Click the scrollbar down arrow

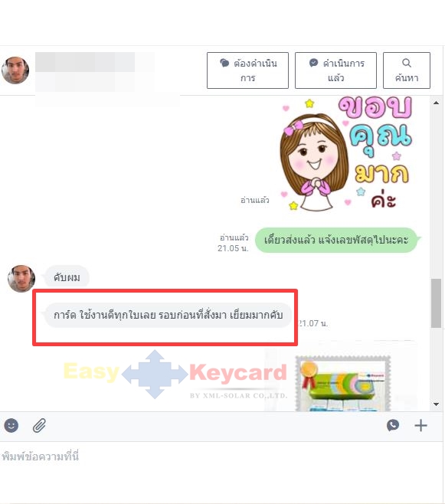coord(436,404)
